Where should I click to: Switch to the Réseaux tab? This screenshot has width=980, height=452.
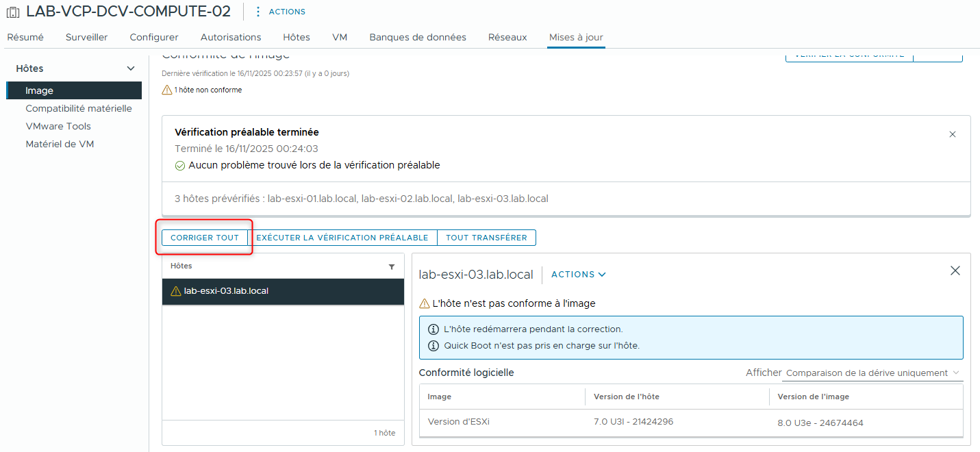coord(507,37)
